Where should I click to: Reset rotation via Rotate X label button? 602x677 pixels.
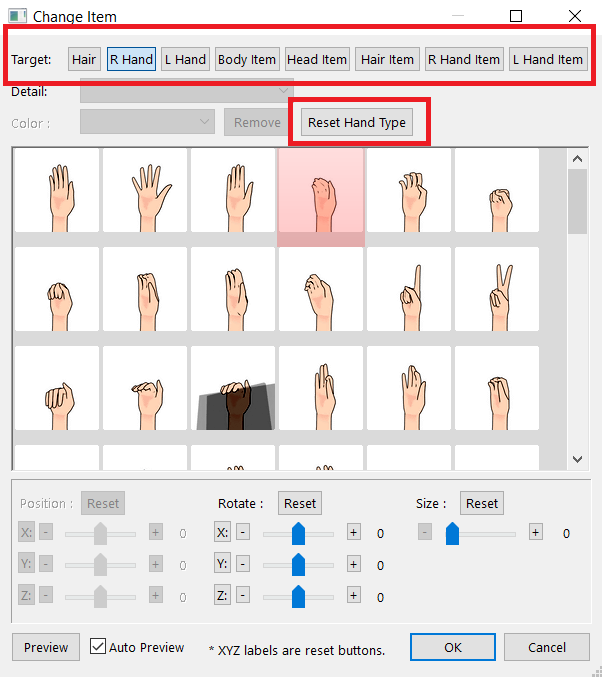[222, 532]
